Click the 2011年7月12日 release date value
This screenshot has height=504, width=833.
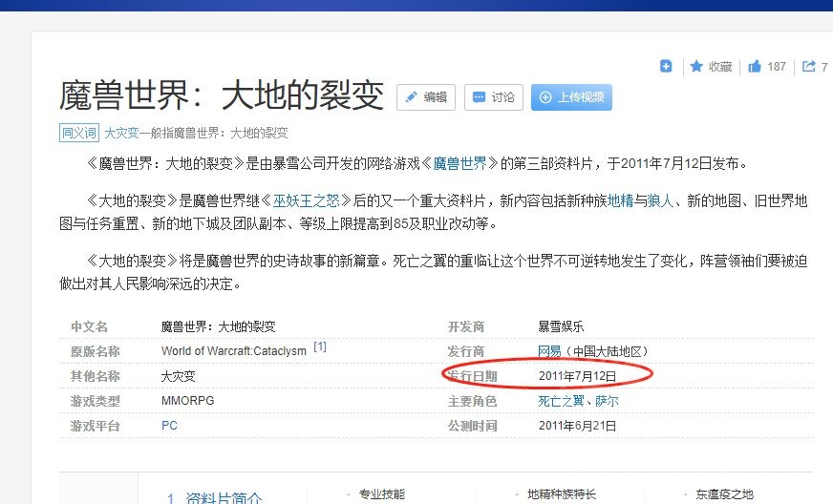tap(578, 376)
